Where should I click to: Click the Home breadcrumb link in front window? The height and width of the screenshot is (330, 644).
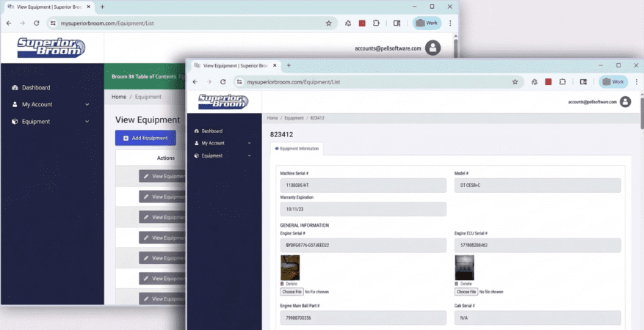tap(272, 117)
